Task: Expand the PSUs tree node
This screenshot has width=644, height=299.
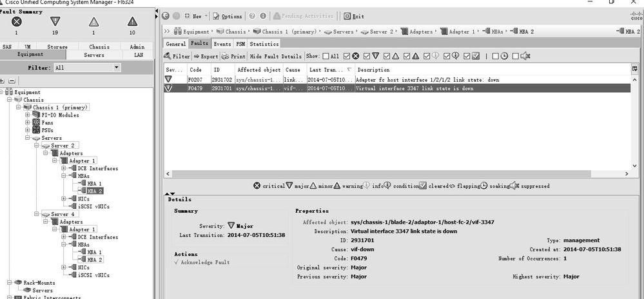Action: click(x=28, y=130)
